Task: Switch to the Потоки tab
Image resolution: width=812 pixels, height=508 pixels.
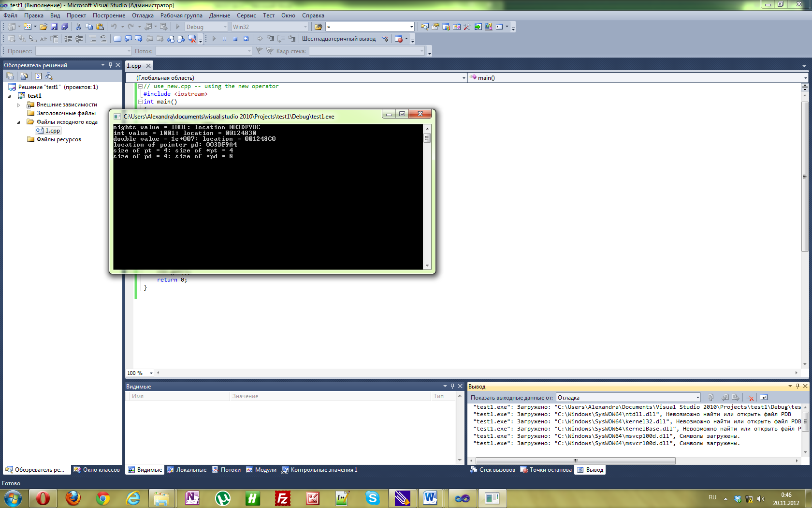Action: [226, 470]
